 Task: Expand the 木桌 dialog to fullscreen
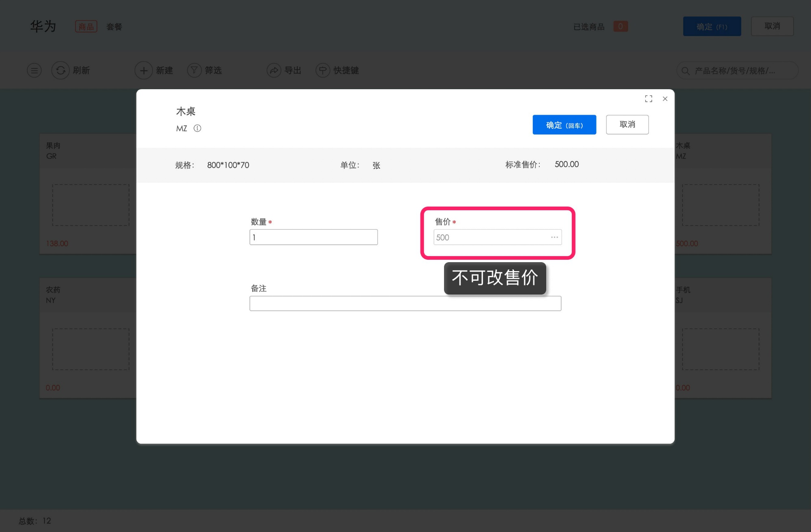648,98
